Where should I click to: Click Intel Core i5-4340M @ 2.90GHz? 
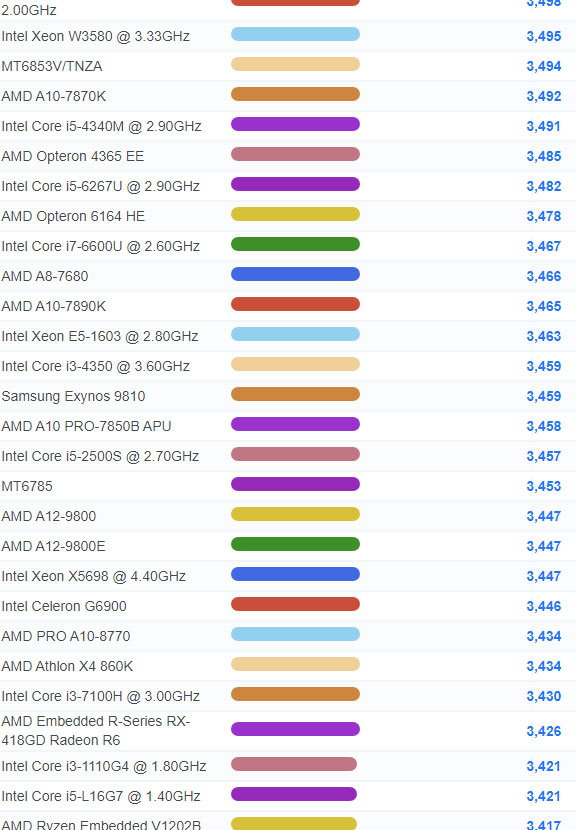click(x=101, y=126)
